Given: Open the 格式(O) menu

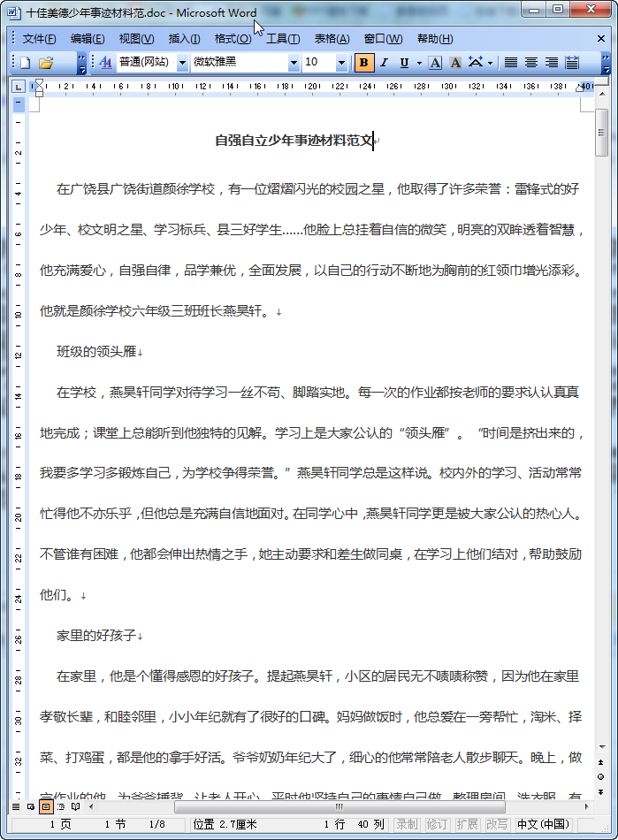Looking at the screenshot, I should [x=233, y=39].
